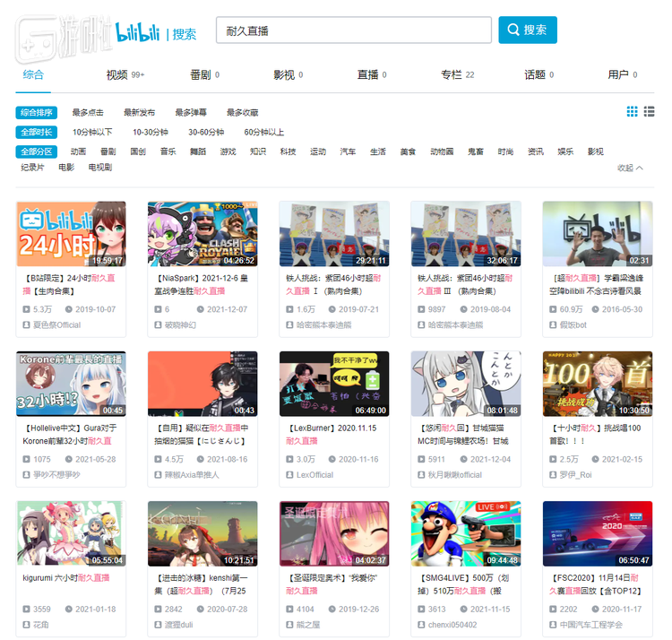Switch to grid view layout
The height and width of the screenshot is (640, 672).
[633, 112]
